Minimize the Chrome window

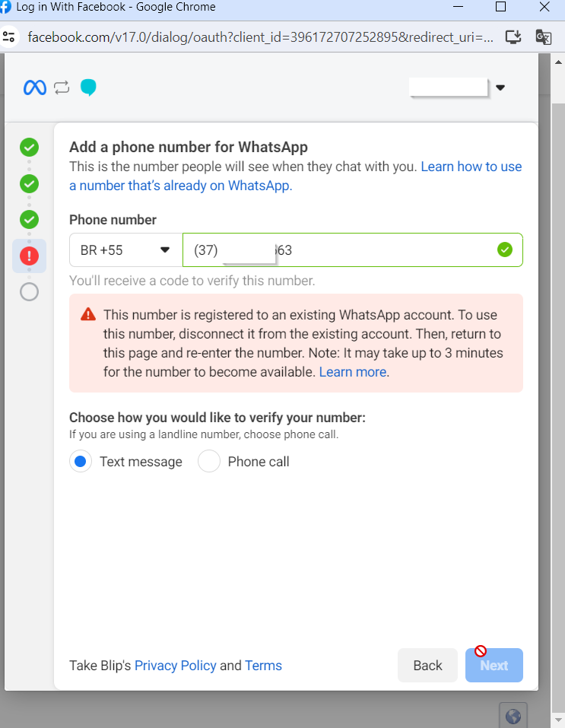tap(458, 7)
